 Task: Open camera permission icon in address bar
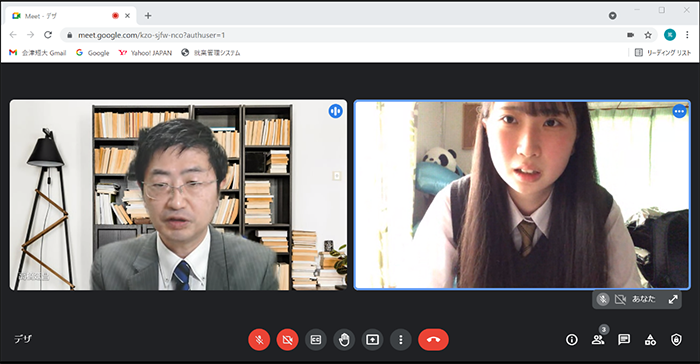630,35
